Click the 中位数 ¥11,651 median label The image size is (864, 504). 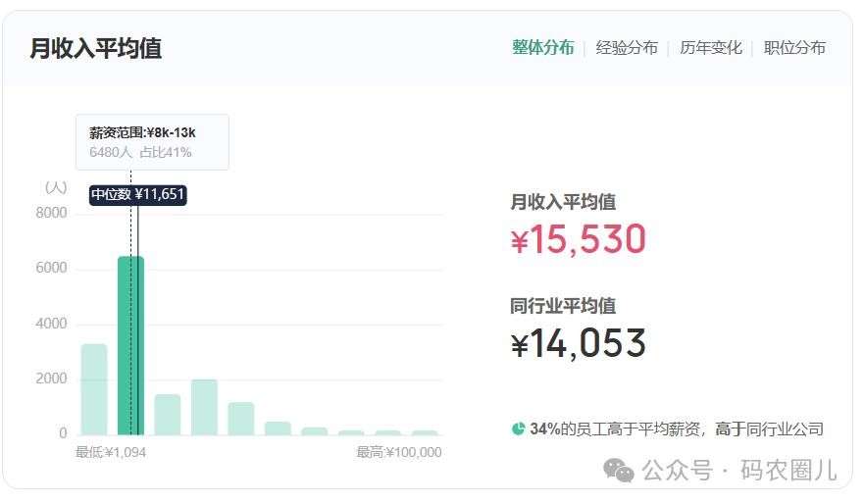[x=137, y=194]
